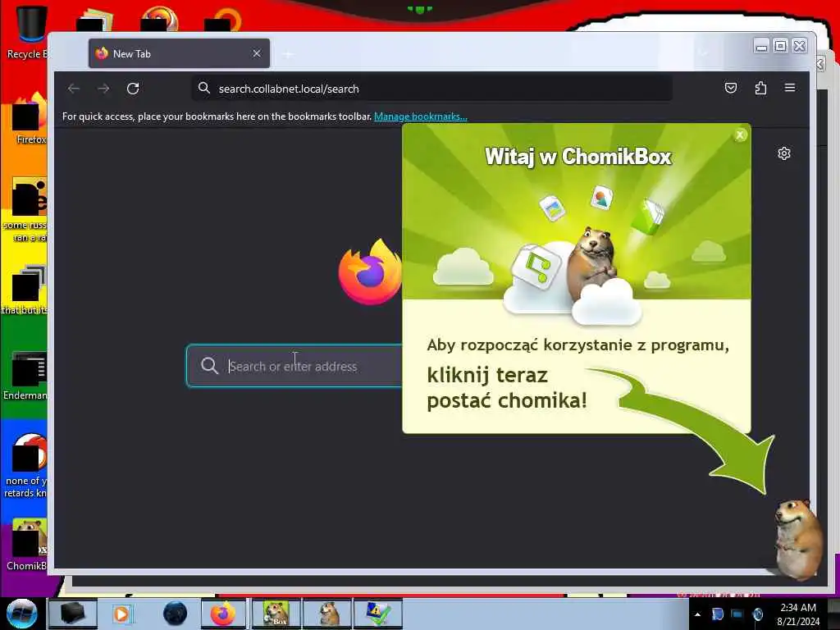Screen dimensions: 840x630
Task: Click the hamster taskbar button
Action: pos(327,614)
